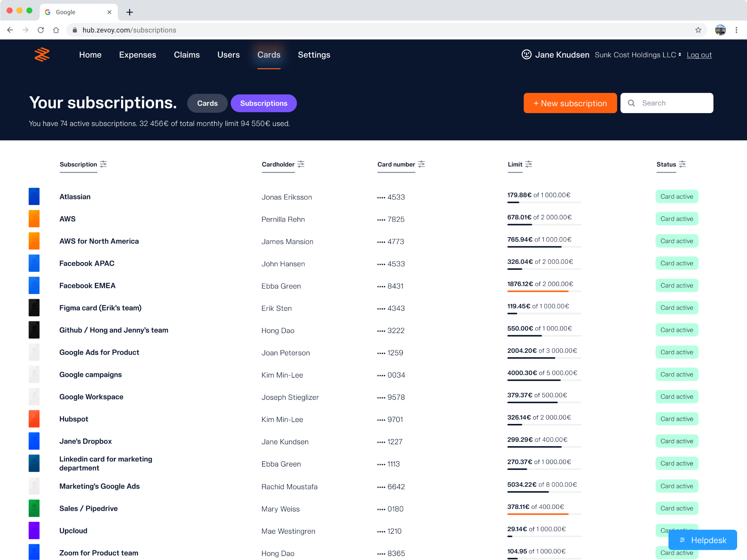Switch to the Cards pill view
The height and width of the screenshot is (560, 747).
click(x=207, y=103)
